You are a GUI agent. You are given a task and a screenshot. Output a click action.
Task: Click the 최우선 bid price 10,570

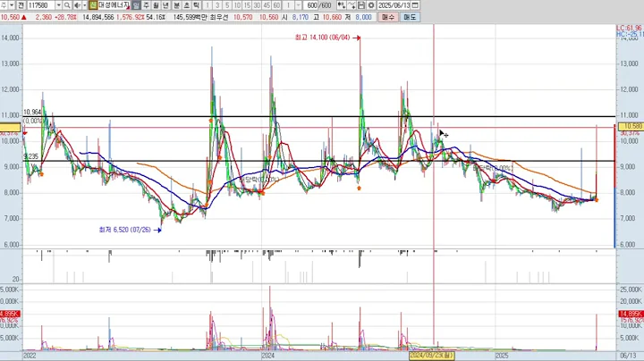point(242,17)
